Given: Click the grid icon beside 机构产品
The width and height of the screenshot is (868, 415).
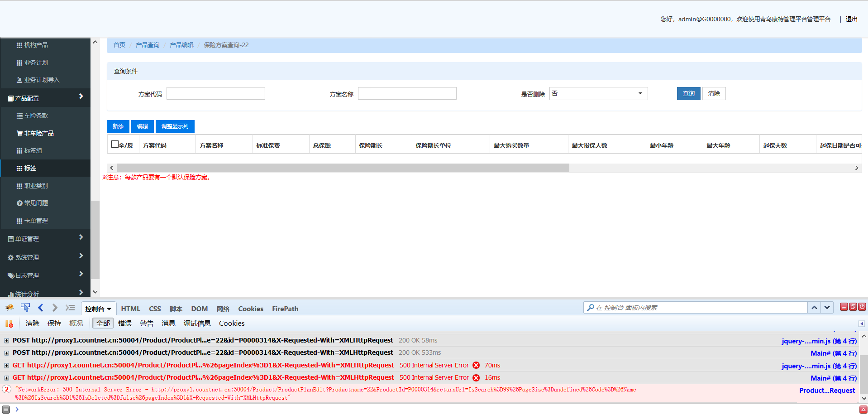Looking at the screenshot, I should [19, 45].
